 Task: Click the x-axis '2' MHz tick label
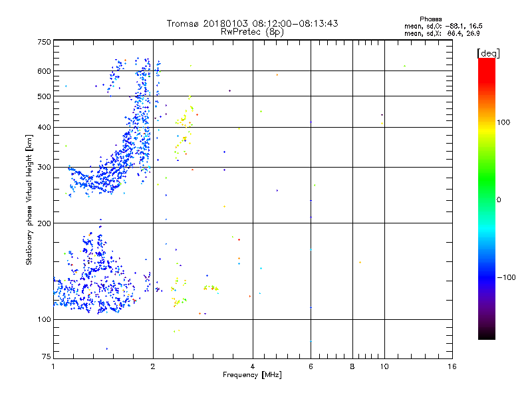153,366
